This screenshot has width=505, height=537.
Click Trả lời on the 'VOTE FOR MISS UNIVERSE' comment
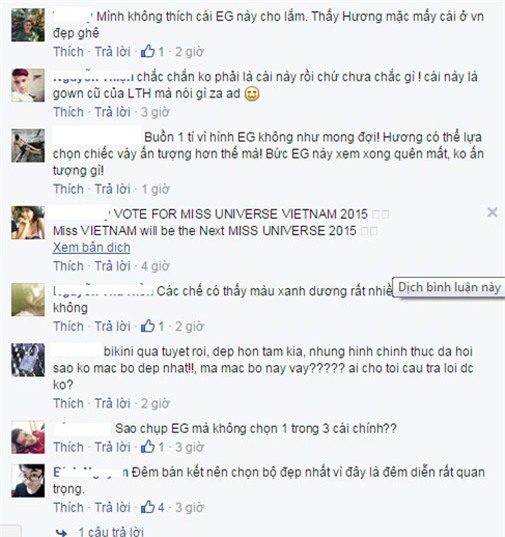point(112,266)
